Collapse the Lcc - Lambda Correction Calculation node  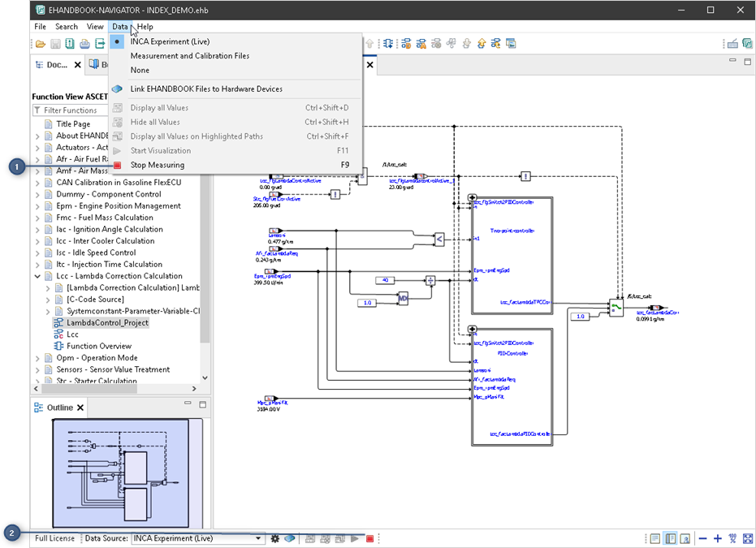(37, 276)
